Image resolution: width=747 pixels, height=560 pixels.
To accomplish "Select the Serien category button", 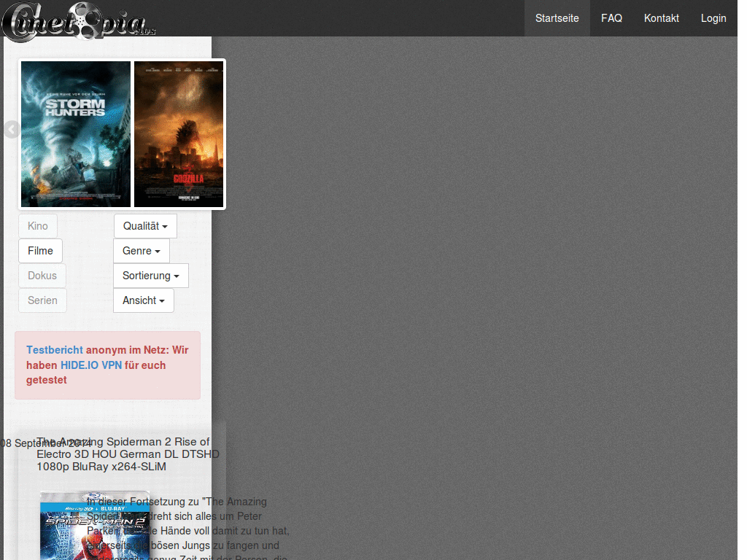I will (x=42, y=300).
